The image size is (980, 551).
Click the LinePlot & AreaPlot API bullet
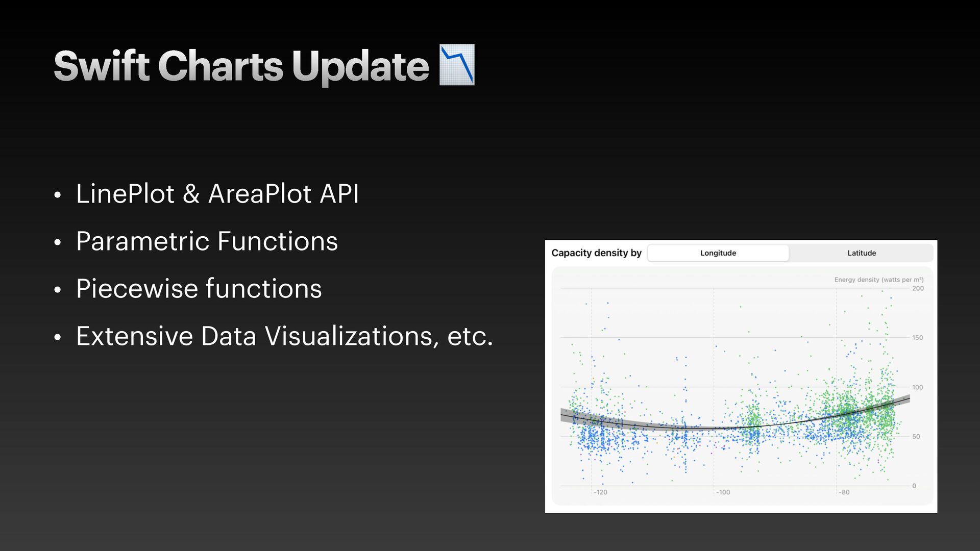point(217,194)
